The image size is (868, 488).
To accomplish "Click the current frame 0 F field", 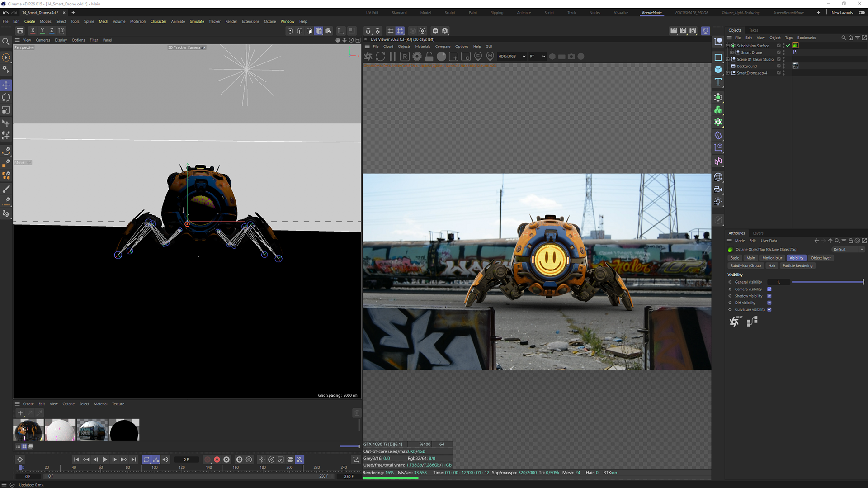I will (x=186, y=460).
